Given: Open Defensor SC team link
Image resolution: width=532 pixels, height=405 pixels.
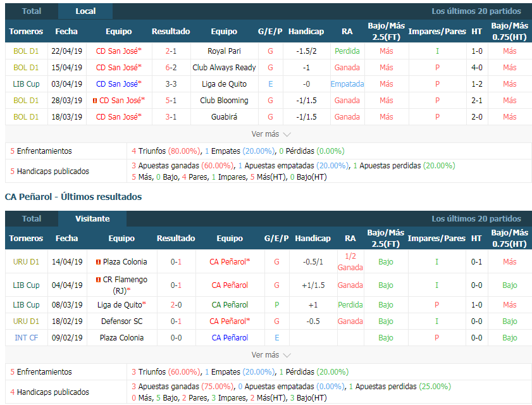Looking at the screenshot, I should [x=121, y=321].
